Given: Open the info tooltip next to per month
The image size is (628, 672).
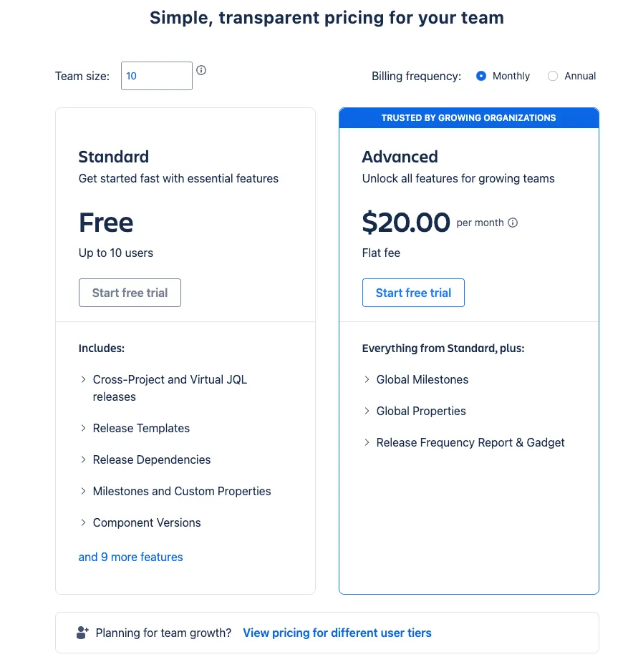Looking at the screenshot, I should point(513,223).
